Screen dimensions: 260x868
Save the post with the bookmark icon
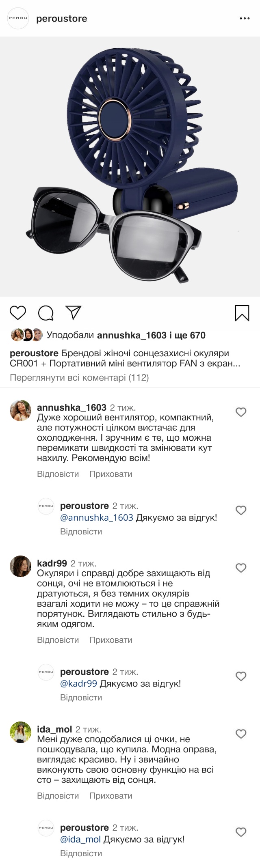[x=242, y=313]
